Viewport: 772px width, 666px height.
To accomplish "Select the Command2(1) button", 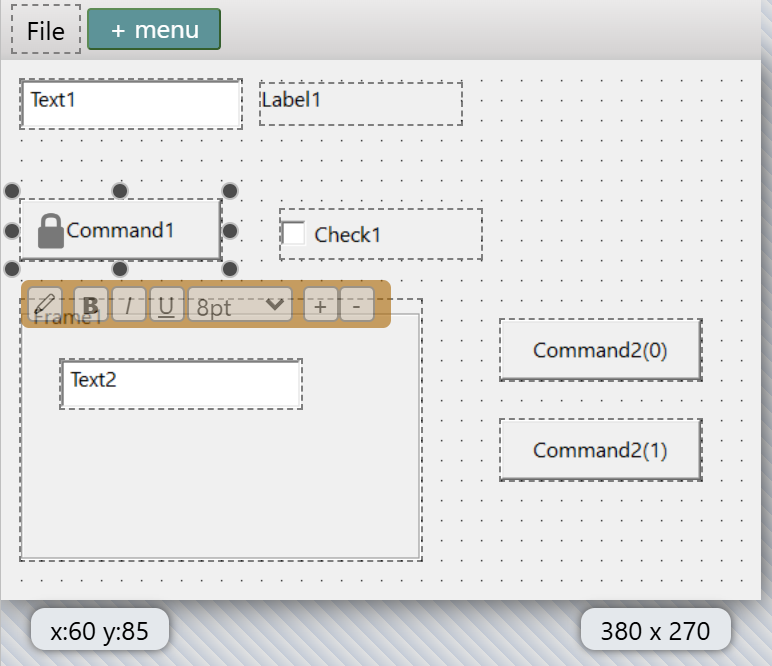I will point(601,450).
